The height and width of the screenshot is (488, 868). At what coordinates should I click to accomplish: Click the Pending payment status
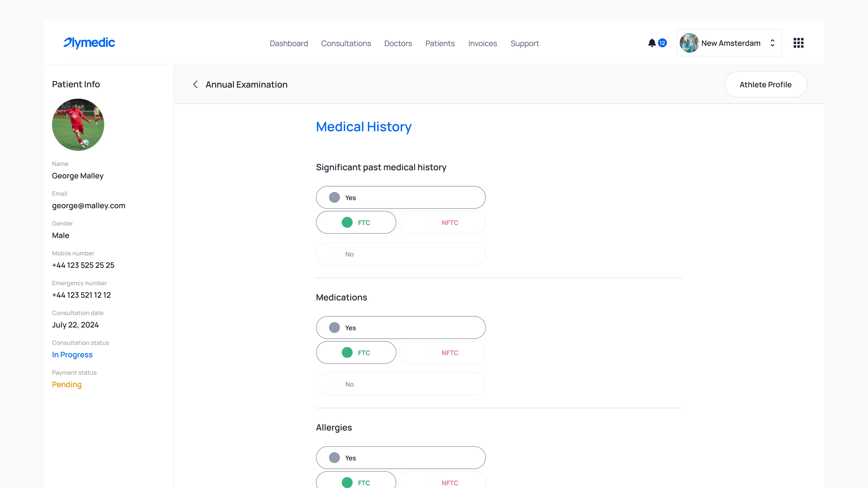coord(67,384)
